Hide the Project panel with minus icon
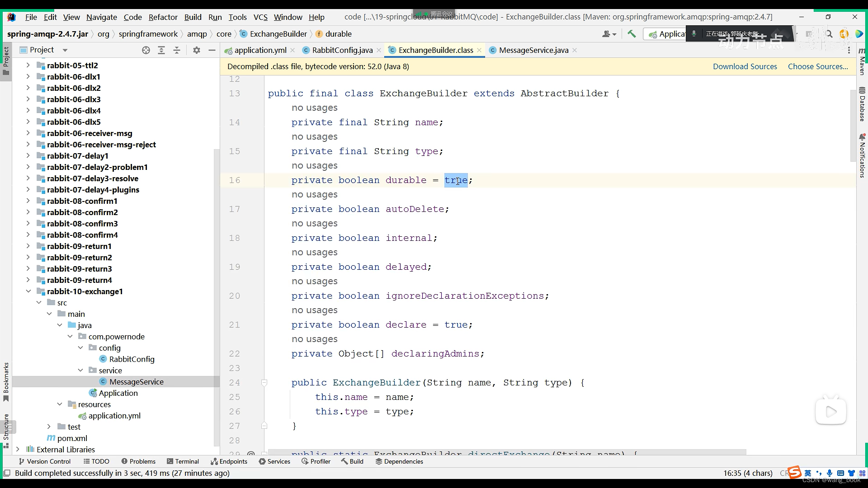The height and width of the screenshot is (488, 868). click(x=212, y=50)
